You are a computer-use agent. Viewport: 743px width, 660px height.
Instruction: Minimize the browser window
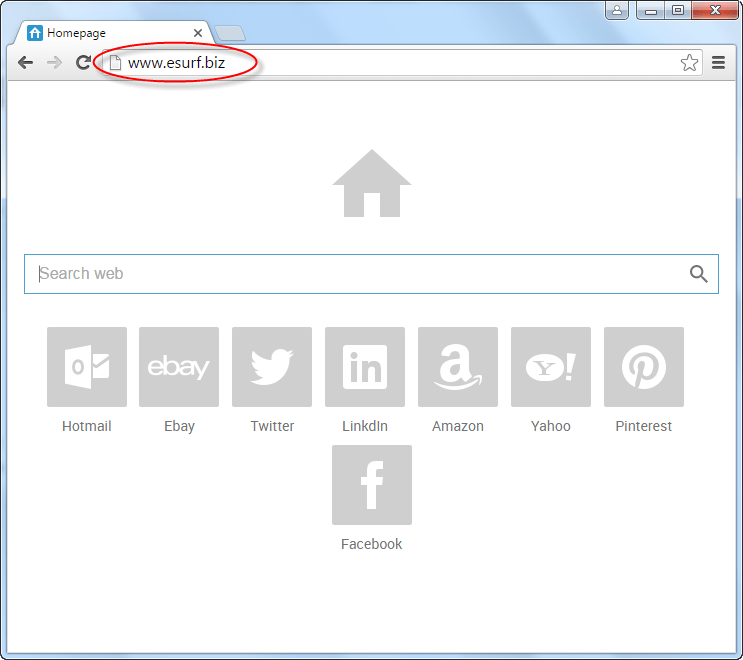pyautogui.click(x=651, y=10)
